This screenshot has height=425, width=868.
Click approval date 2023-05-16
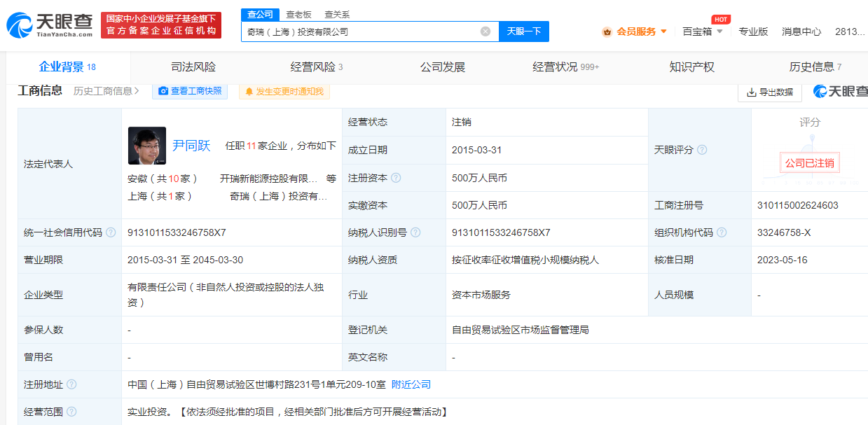point(783,260)
